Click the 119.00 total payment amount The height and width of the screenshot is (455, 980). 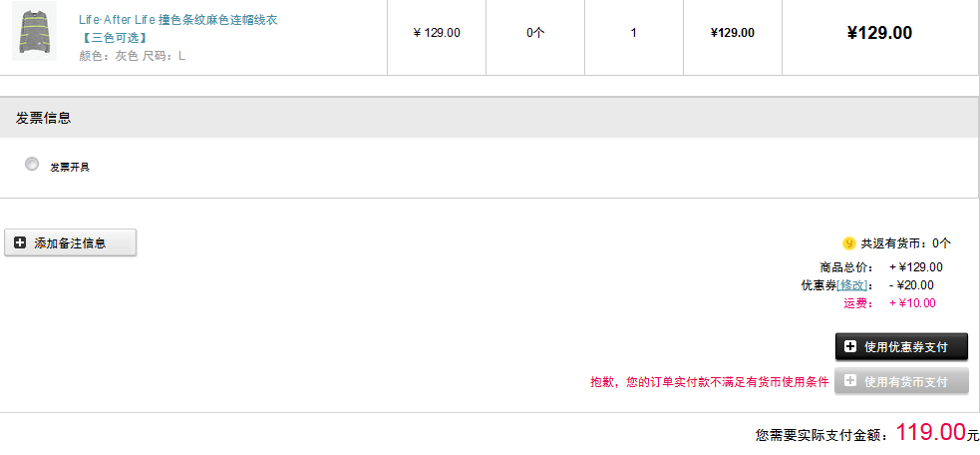coord(931,432)
